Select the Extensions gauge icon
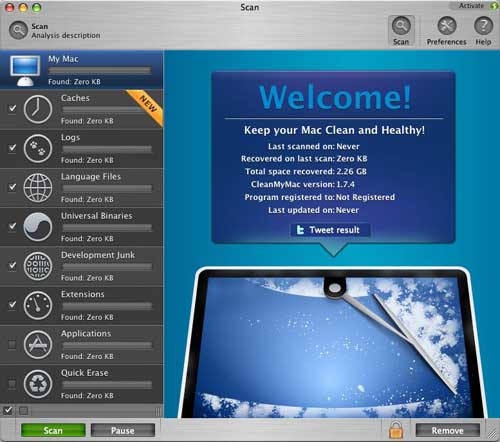500x442 pixels. (38, 305)
